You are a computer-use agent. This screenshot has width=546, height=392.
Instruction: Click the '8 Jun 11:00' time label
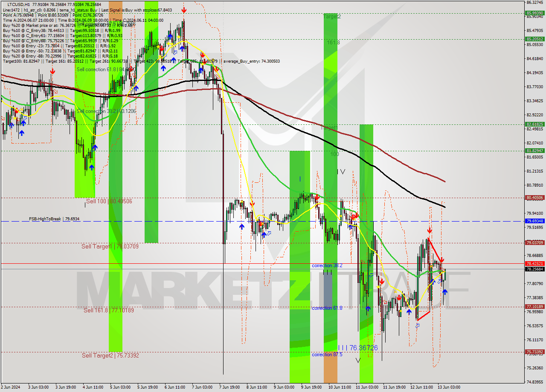(256, 387)
